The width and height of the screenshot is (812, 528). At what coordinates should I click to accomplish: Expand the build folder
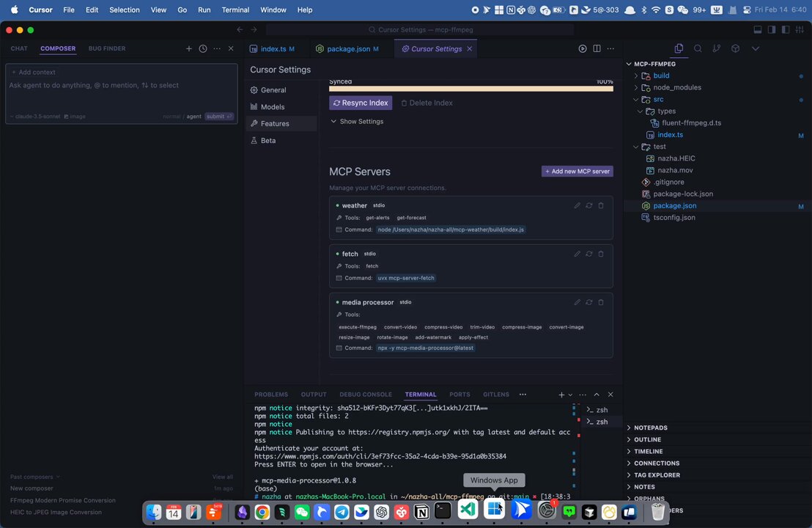pyautogui.click(x=661, y=76)
